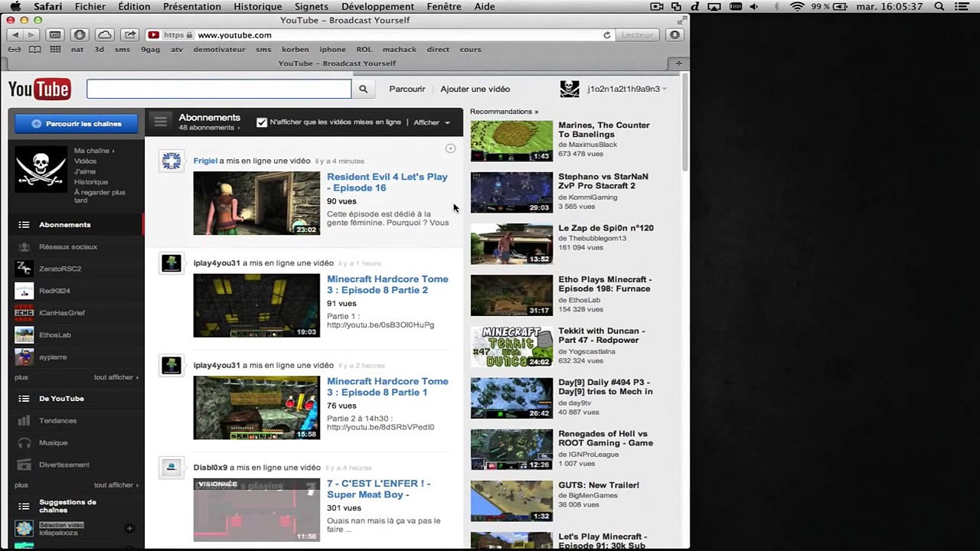Click the RedKill24 channel icon in sidebar

click(x=24, y=291)
